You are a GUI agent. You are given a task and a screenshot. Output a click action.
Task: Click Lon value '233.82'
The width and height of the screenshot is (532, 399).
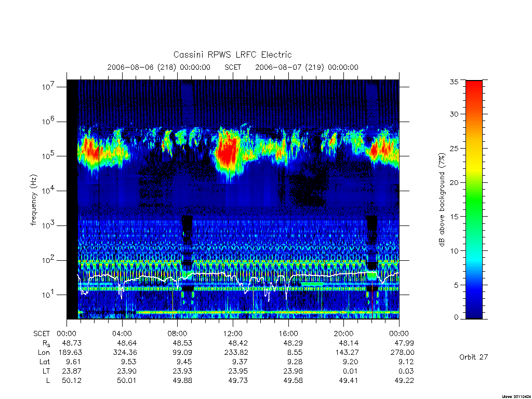click(x=236, y=353)
